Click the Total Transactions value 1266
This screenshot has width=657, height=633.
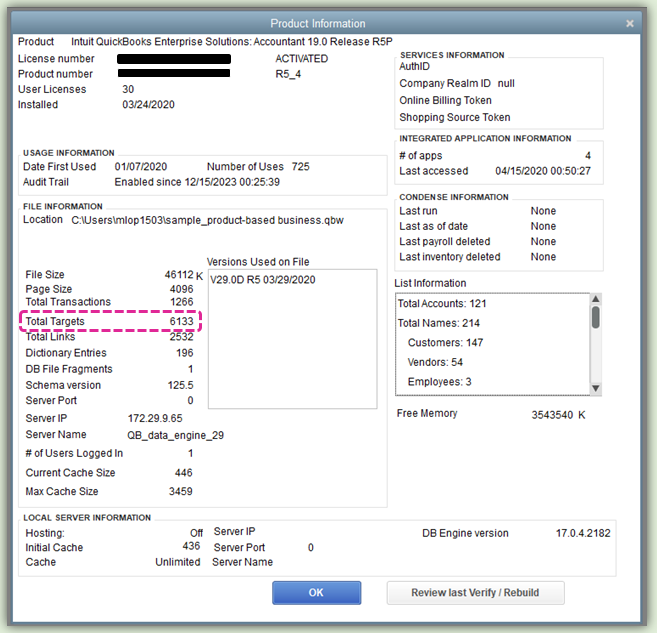coord(181,302)
